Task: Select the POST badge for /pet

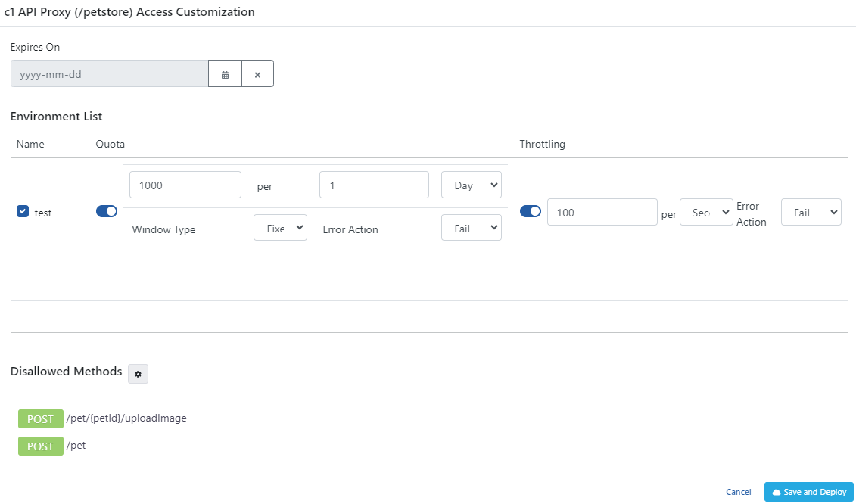Action: [x=40, y=446]
